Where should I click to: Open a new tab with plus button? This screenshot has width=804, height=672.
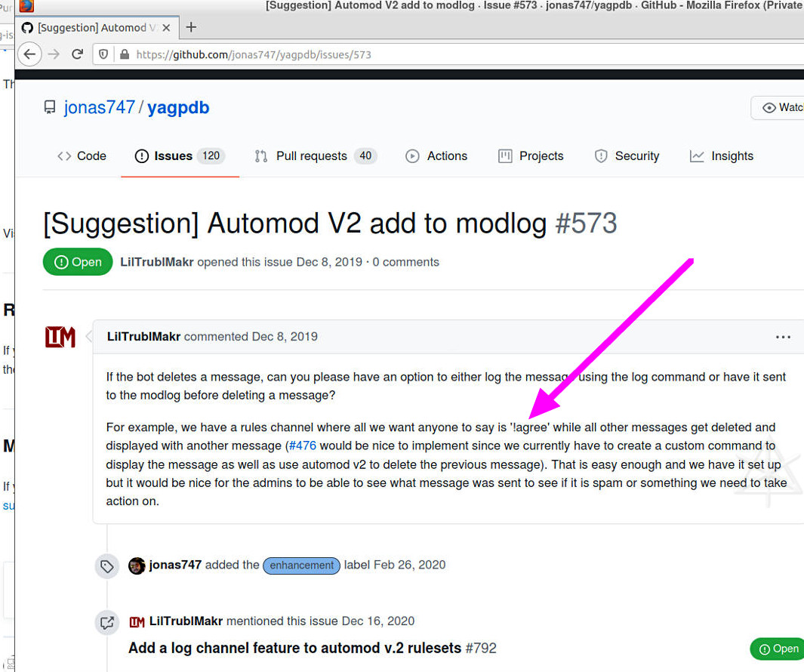pos(191,27)
